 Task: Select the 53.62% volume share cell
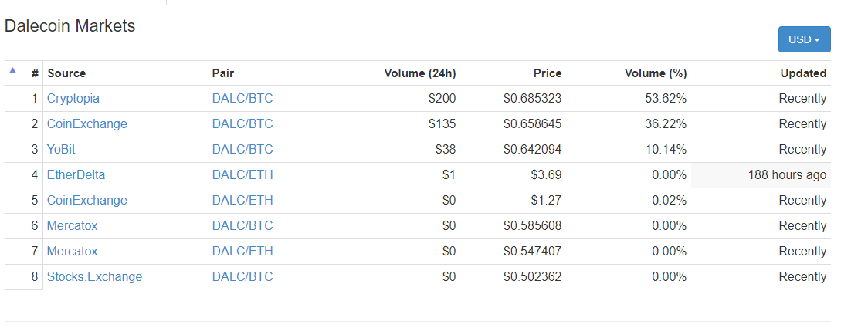[666, 99]
